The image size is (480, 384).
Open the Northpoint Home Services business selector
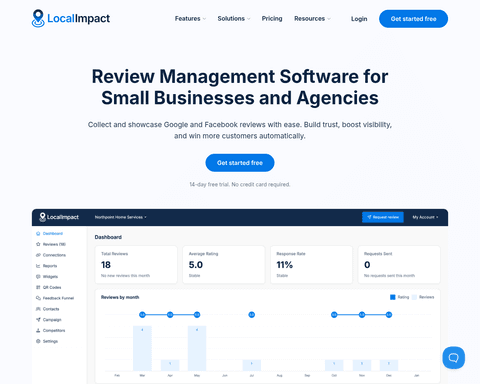point(120,217)
